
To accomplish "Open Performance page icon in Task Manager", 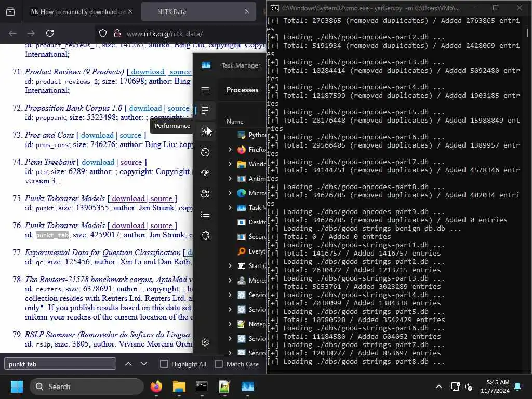I will [x=205, y=131].
